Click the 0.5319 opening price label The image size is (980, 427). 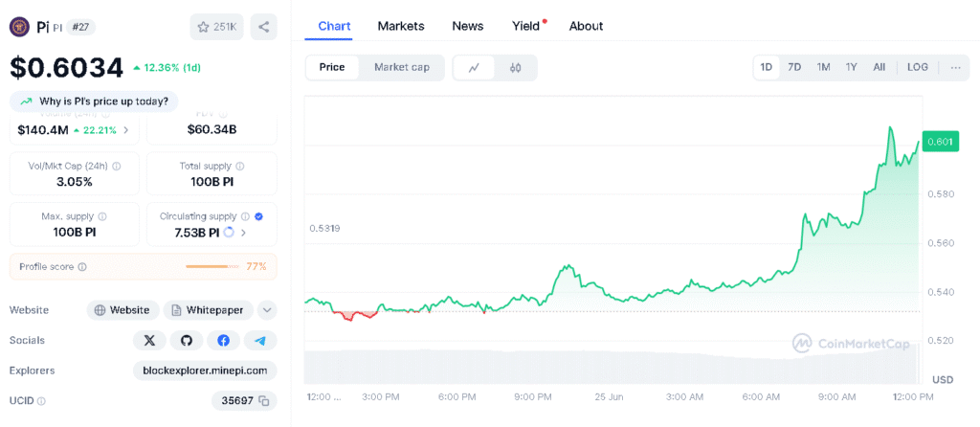(325, 229)
